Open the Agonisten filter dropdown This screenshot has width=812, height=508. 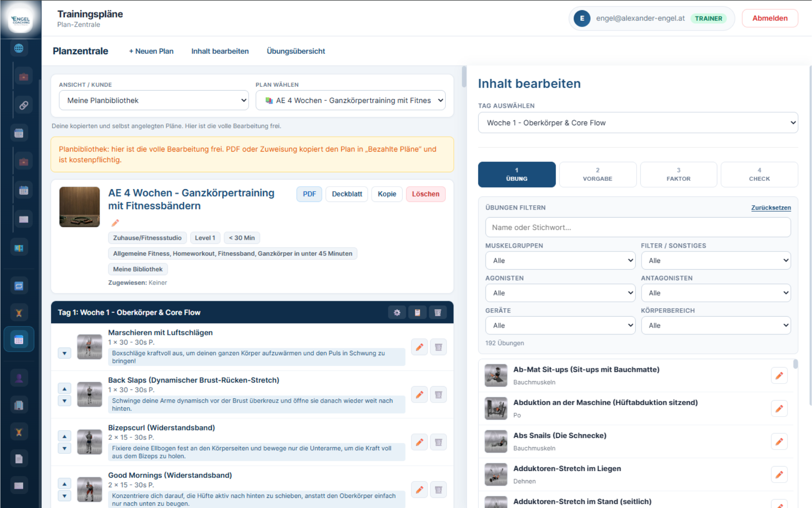point(560,293)
